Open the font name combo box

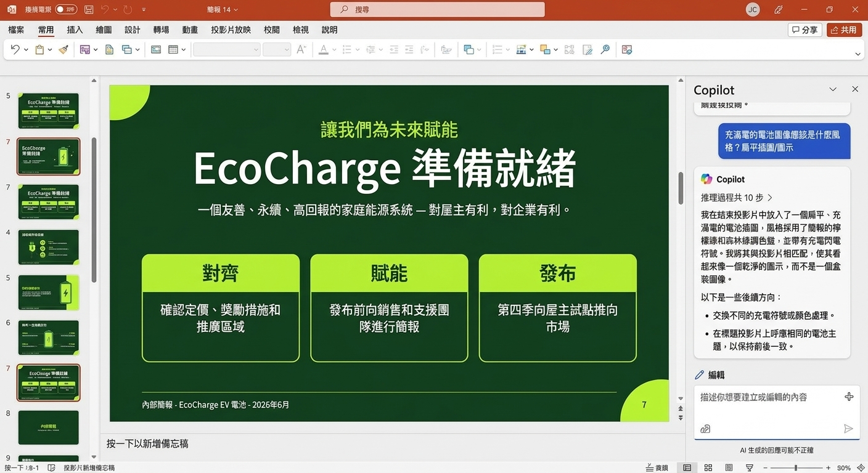pyautogui.click(x=227, y=50)
